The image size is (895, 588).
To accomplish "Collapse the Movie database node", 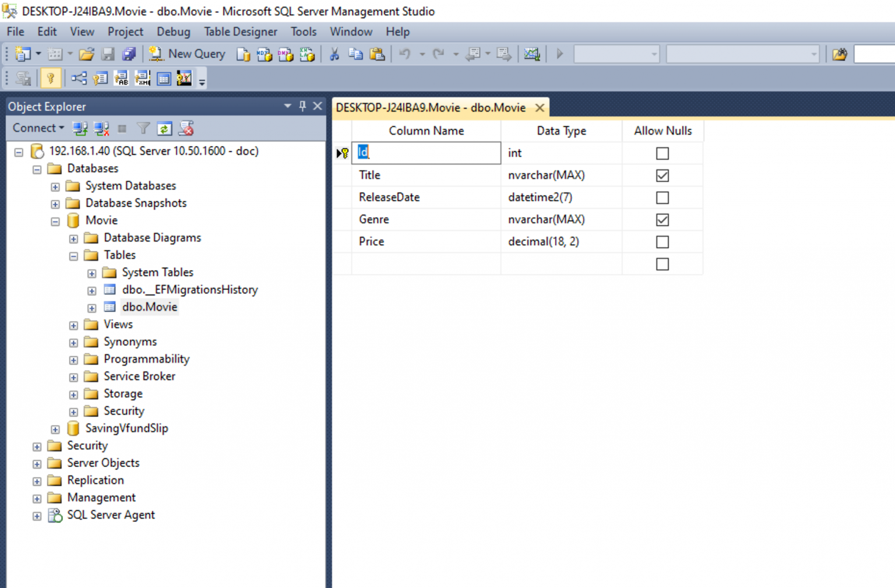I will pos(55,221).
